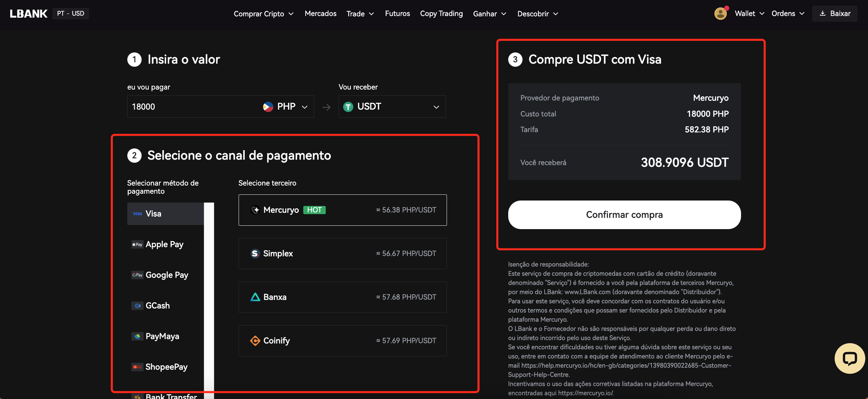Expand the Trade menu
Image resolution: width=868 pixels, height=399 pixels.
tap(360, 14)
